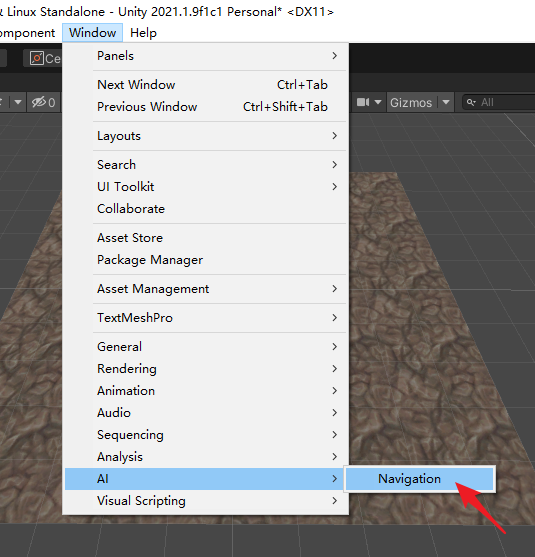Open the Package Manager window
The height and width of the screenshot is (557, 535).
click(x=205, y=260)
